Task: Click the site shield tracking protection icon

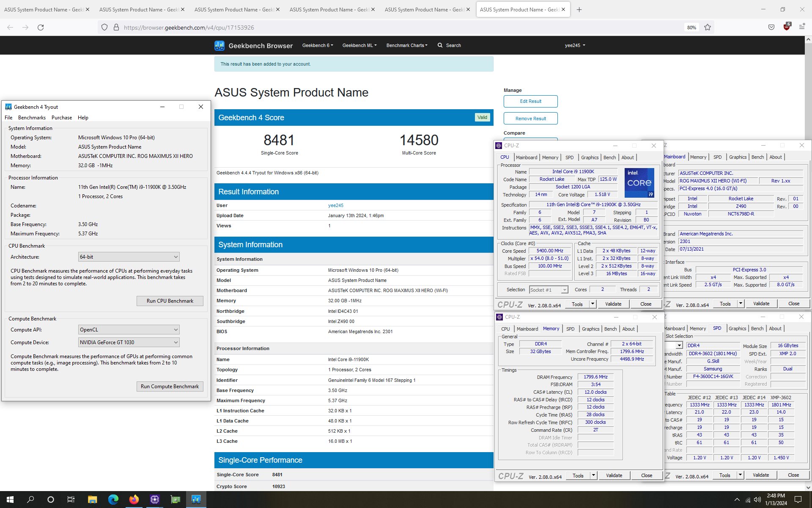Action: (x=104, y=28)
